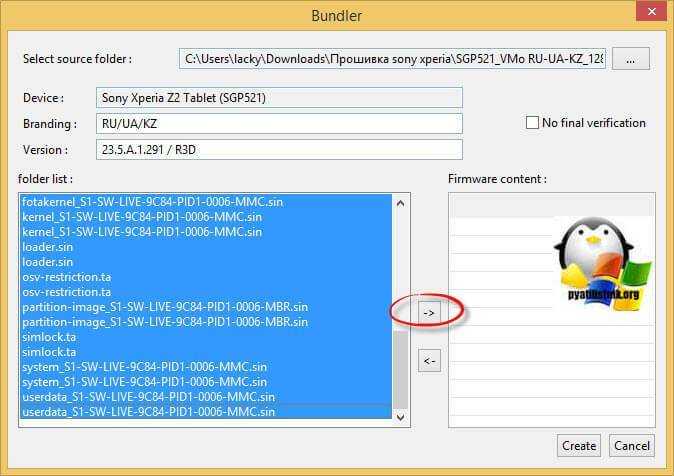Select the second simlock.ta entry
This screenshot has width=674, height=476.
coord(206,352)
